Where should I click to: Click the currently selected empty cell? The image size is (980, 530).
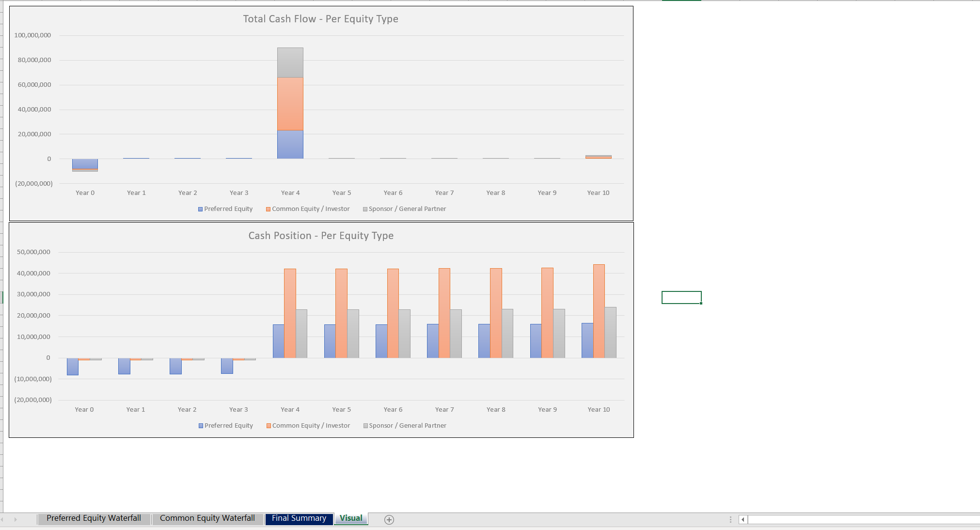pyautogui.click(x=680, y=297)
